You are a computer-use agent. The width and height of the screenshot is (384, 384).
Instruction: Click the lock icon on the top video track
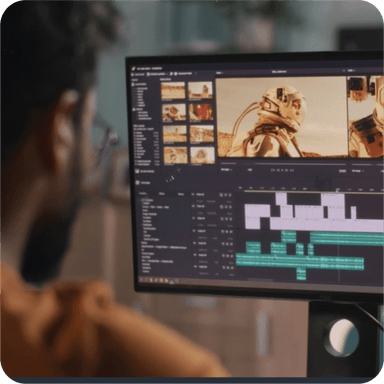(x=221, y=195)
